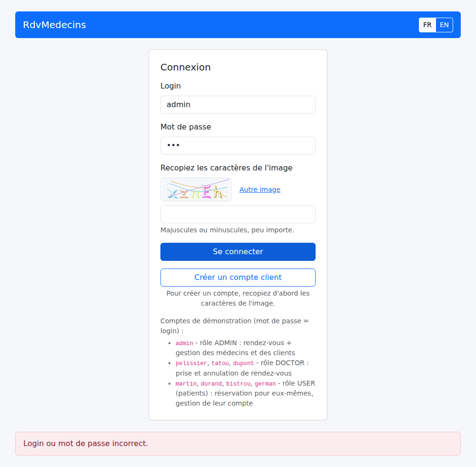Click into the Mot de passe field

click(238, 146)
